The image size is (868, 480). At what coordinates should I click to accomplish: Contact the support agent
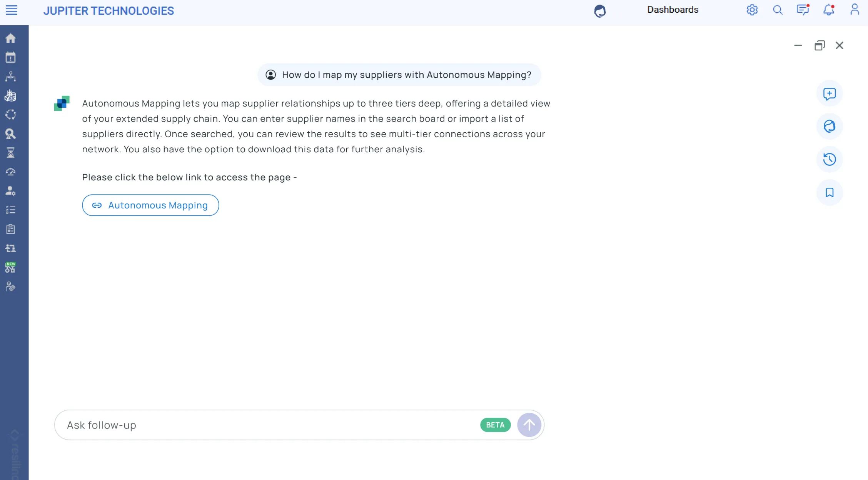829,127
